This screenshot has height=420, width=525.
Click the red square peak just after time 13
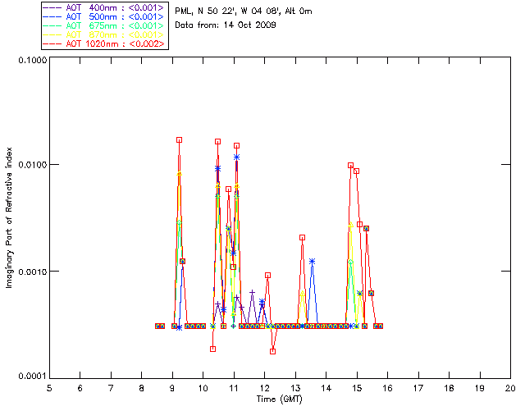(303, 237)
